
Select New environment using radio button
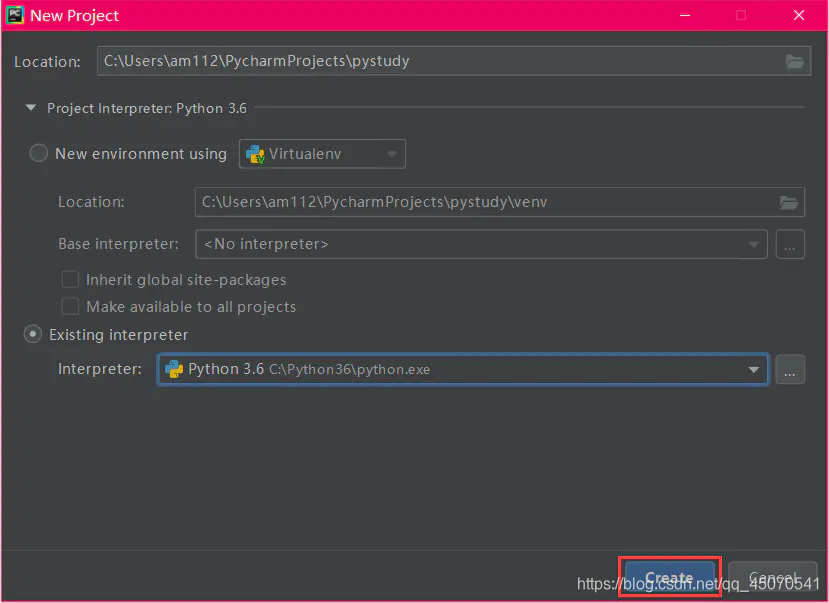pyautogui.click(x=39, y=153)
